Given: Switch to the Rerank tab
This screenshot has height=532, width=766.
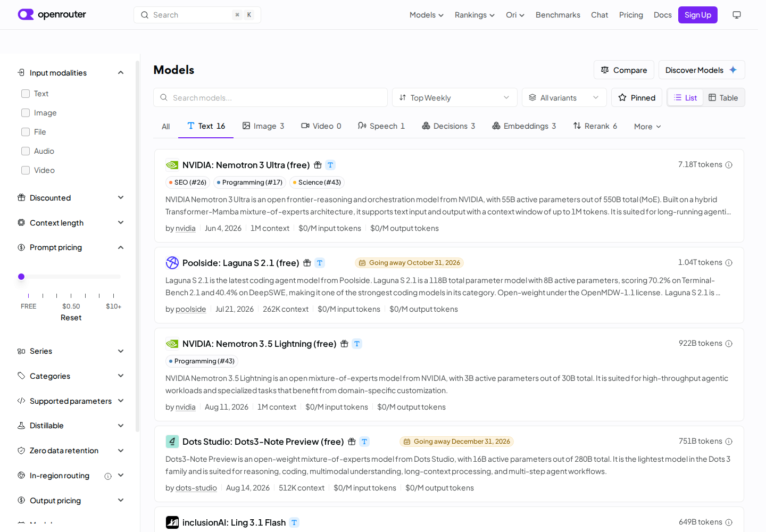Looking at the screenshot, I should point(595,126).
